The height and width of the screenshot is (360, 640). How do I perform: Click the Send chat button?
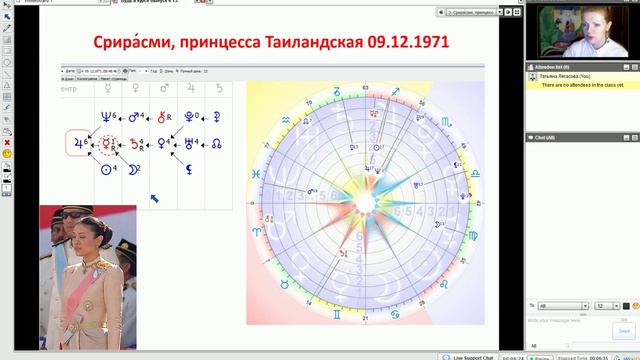[x=624, y=331]
